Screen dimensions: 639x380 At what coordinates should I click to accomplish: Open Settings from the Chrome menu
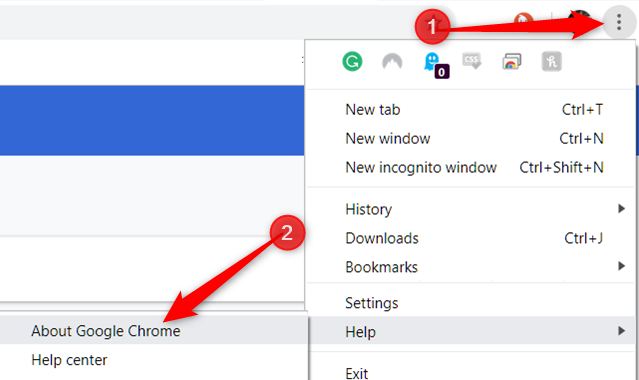(x=471, y=303)
